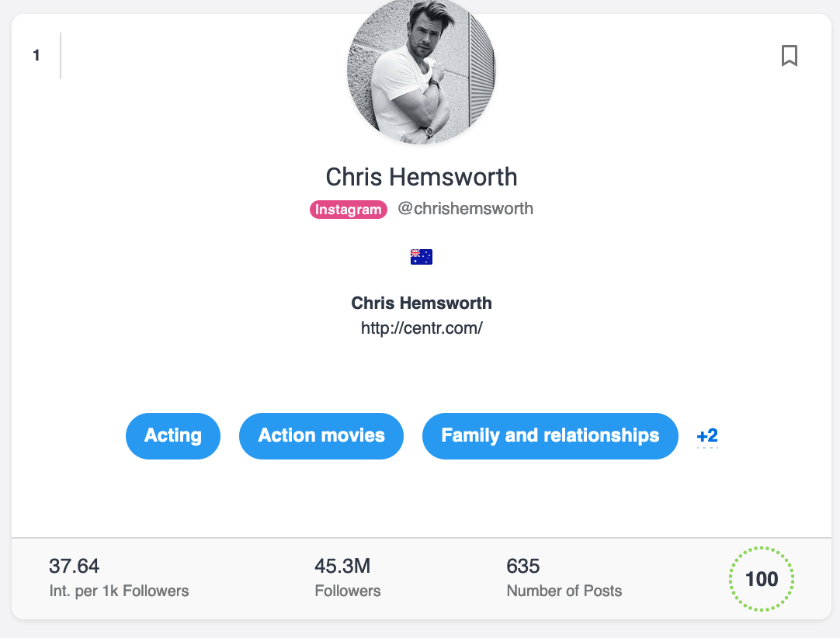Viewport: 840px width, 638px height.
Task: Click the 37.64 interactions value
Action: pyautogui.click(x=75, y=566)
